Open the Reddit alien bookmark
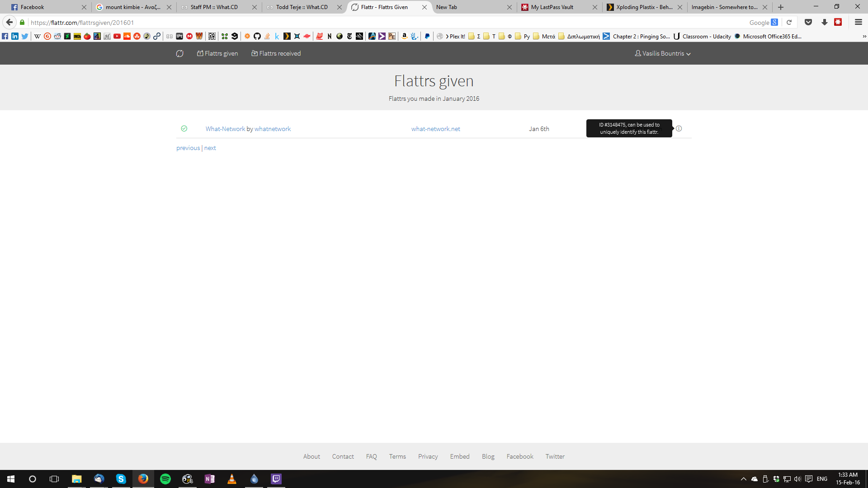Viewport: 868px width, 488px height. tap(57, 36)
